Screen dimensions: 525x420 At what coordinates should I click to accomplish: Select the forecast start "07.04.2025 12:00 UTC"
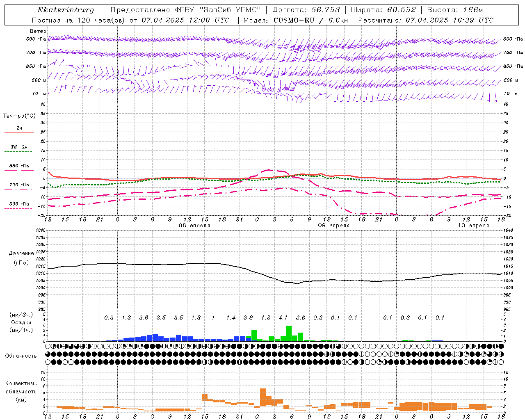pyautogui.click(x=185, y=20)
